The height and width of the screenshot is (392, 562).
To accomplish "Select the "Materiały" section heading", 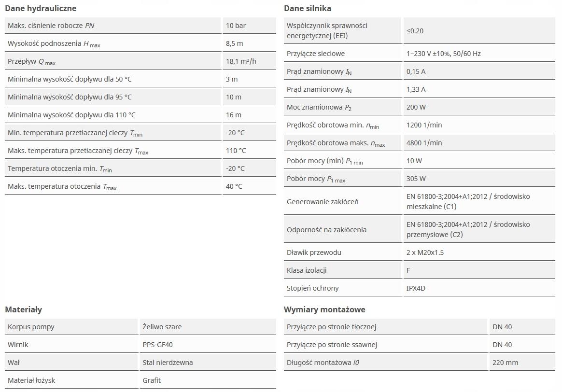I will [x=23, y=309].
